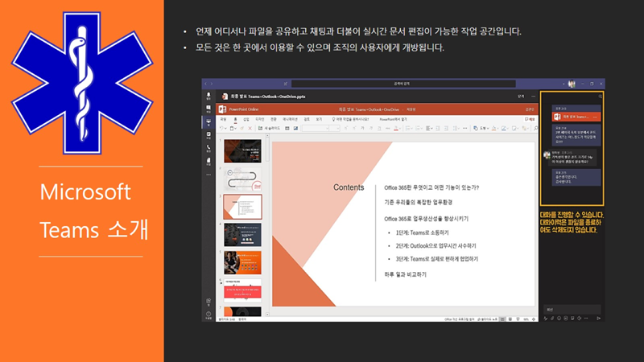
Task: Click the PowerPoint Online logo
Action: tap(222, 109)
